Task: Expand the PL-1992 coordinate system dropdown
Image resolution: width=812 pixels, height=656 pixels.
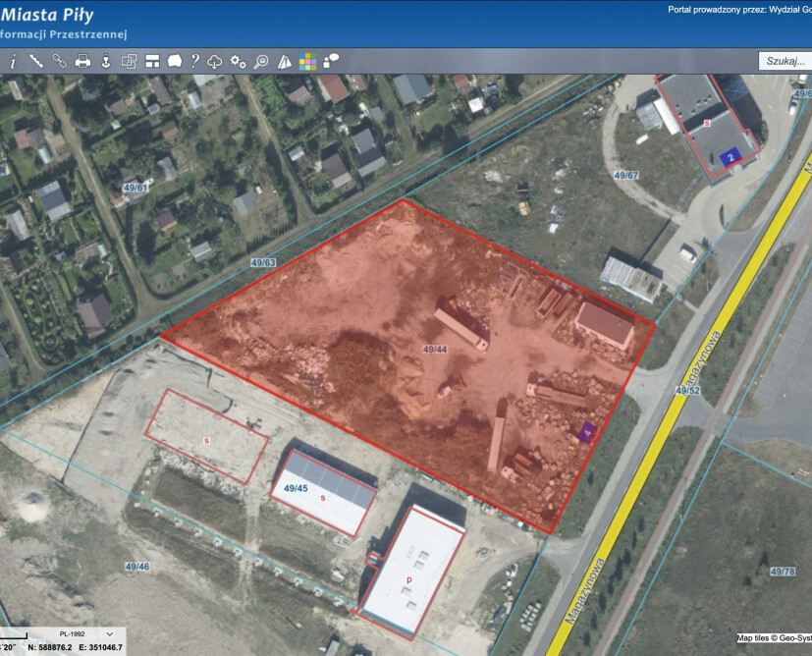Action: coord(86,634)
